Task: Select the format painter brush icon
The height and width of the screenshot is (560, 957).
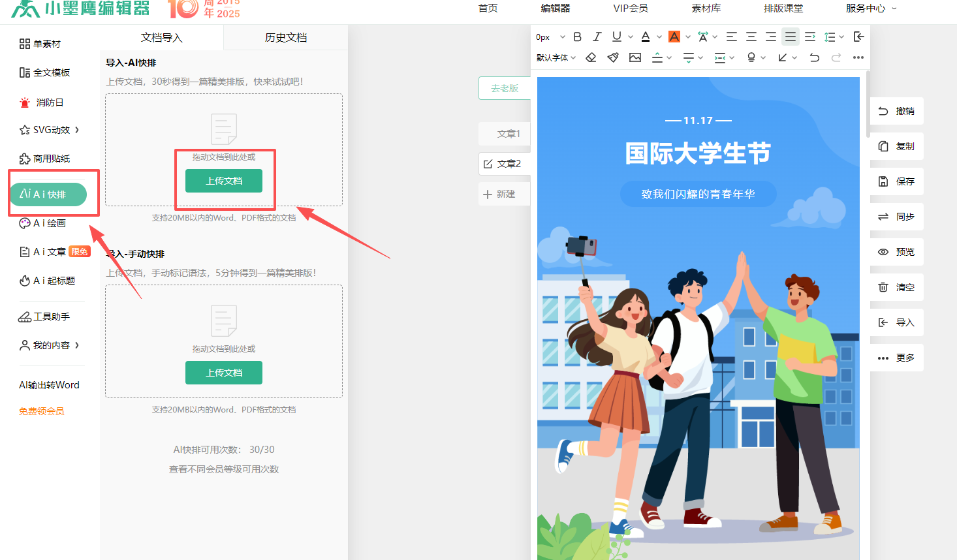Action: 613,57
